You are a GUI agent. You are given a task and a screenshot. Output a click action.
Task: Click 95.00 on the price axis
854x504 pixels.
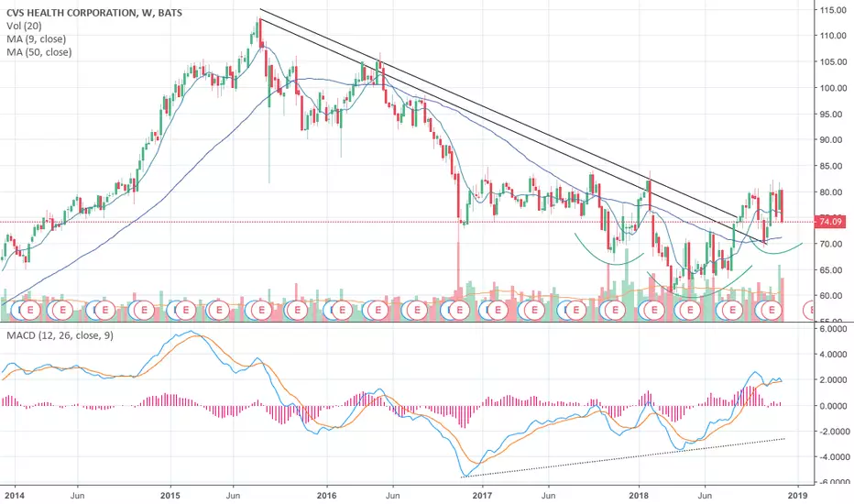pos(833,114)
